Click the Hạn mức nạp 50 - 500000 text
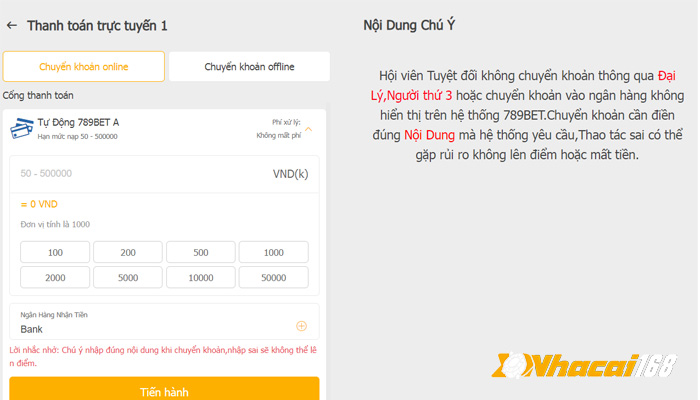700x400 pixels. [x=77, y=137]
